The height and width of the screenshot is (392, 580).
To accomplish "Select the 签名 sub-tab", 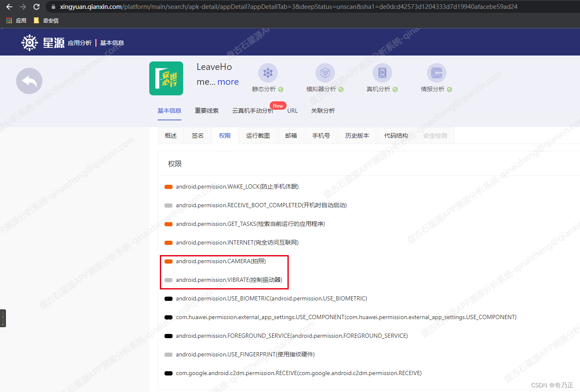I will click(x=198, y=136).
